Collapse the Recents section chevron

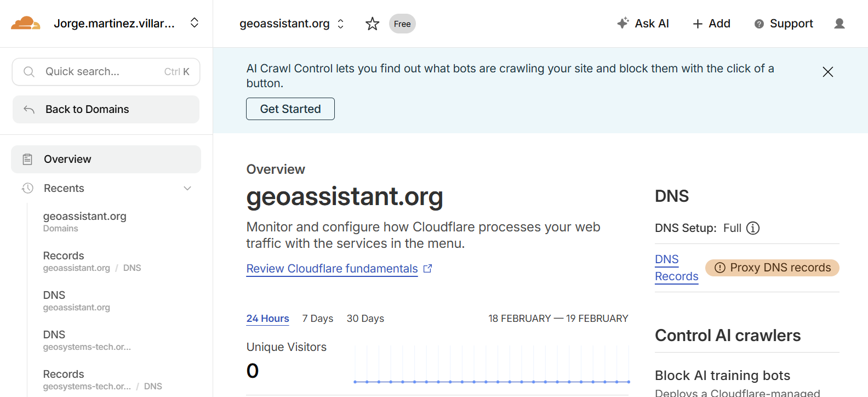[187, 188]
